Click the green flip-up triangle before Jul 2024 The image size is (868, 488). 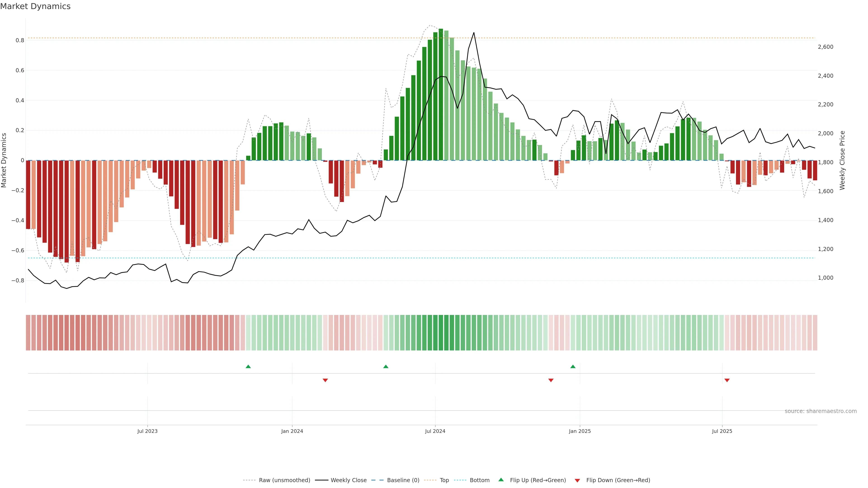pos(386,366)
